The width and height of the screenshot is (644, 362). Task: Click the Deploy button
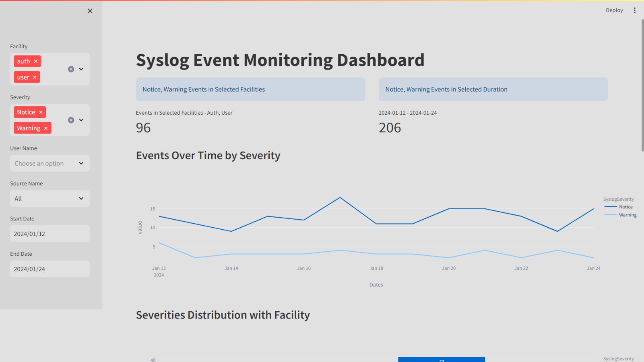614,10
